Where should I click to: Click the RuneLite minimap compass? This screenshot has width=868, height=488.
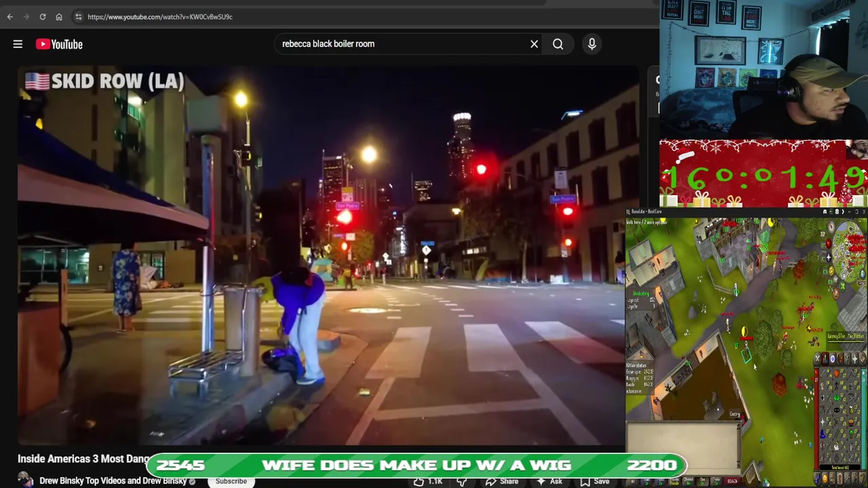tap(831, 226)
